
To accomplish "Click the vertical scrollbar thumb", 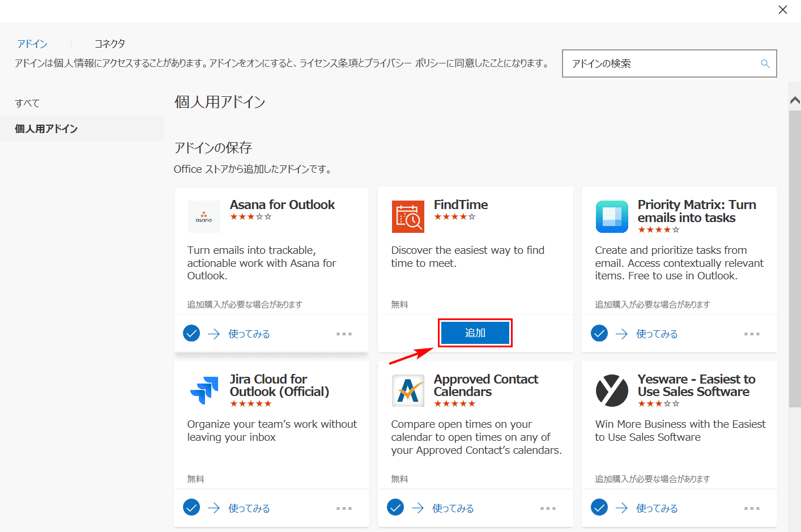I will coord(795,258).
